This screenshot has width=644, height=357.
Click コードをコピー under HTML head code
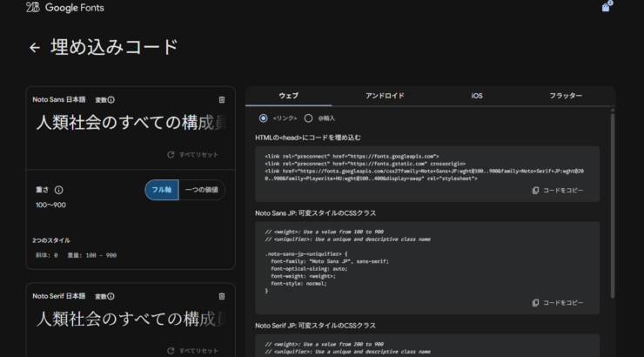tap(563, 190)
